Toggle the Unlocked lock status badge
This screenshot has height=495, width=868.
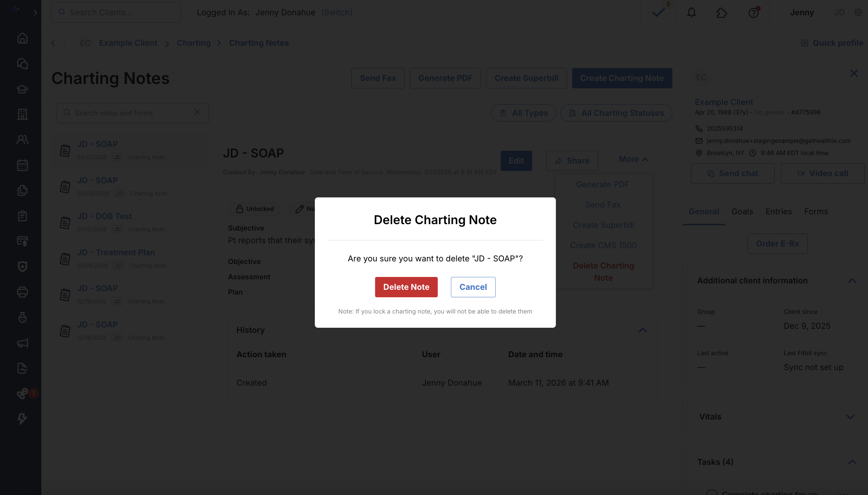[x=255, y=209]
